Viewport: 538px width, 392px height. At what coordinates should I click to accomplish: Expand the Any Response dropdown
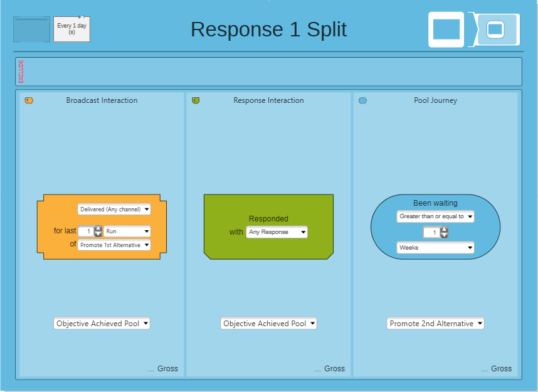coord(277,231)
